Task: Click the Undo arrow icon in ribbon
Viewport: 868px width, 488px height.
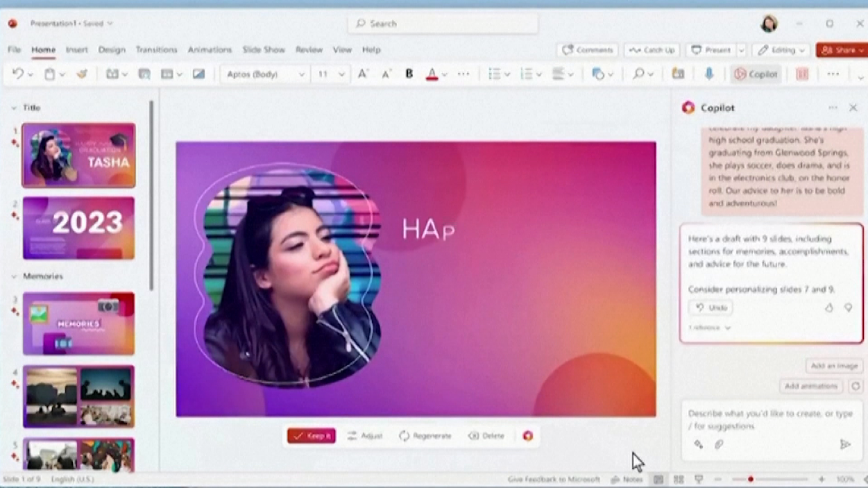Action: click(18, 74)
